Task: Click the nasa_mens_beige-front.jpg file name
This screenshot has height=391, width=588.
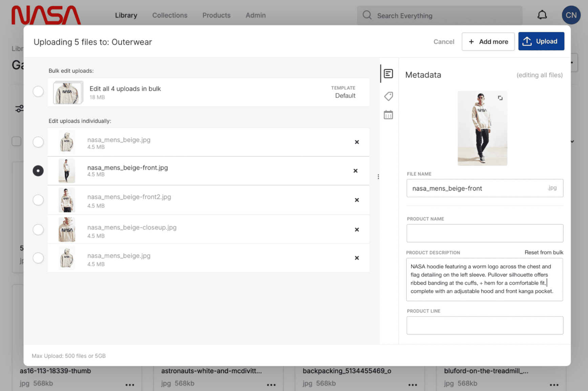Action: point(128,167)
